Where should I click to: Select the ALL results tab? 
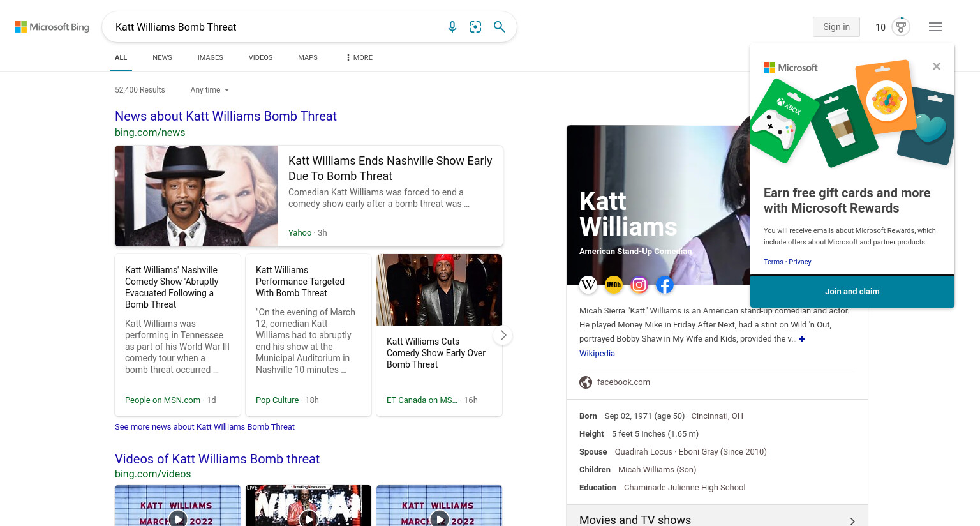pos(121,57)
